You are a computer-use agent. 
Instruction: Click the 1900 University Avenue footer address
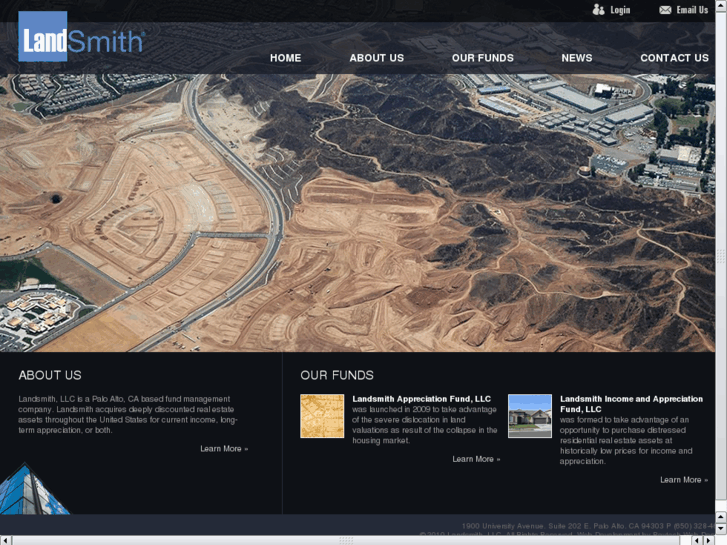[588, 526]
